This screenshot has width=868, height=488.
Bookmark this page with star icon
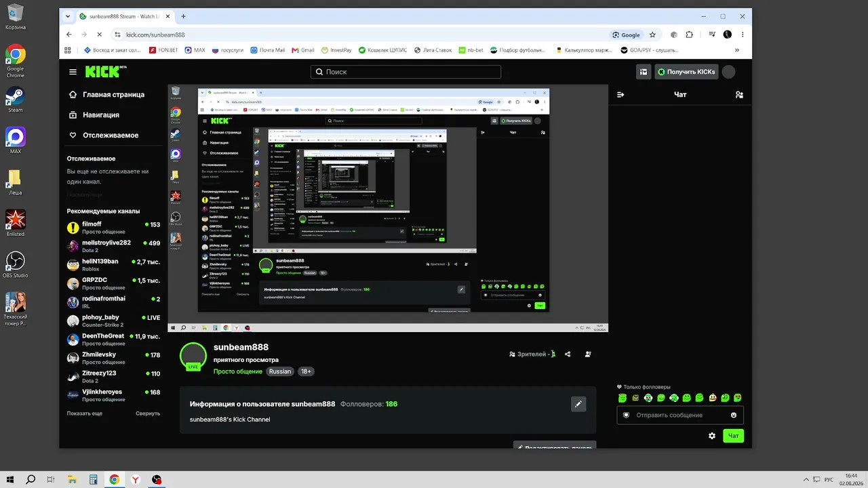652,35
